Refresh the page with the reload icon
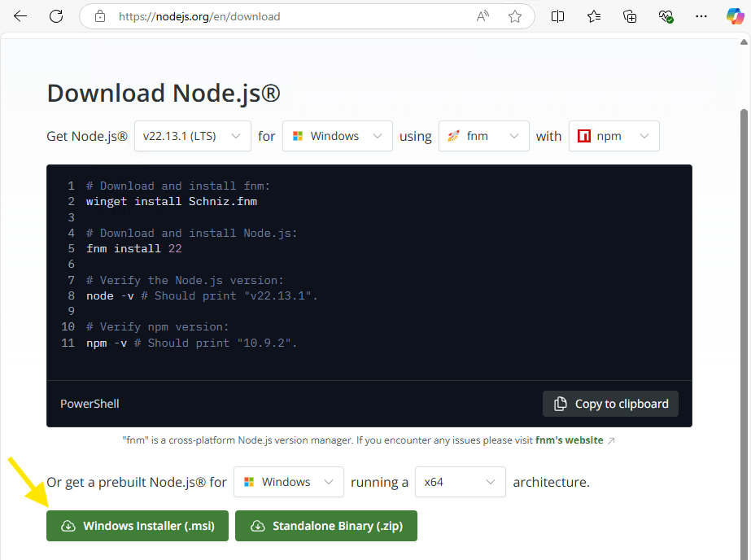The height and width of the screenshot is (560, 751). [x=56, y=16]
